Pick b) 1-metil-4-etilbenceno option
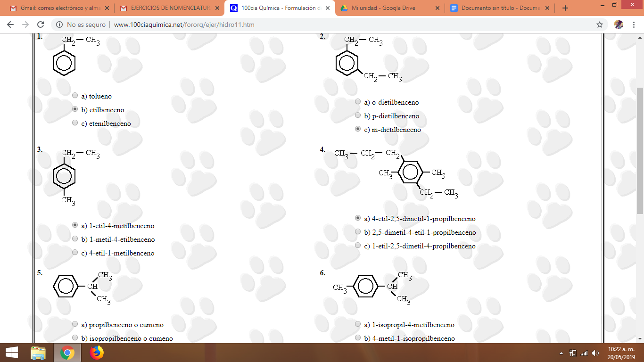The width and height of the screenshot is (644, 362). coord(75,239)
